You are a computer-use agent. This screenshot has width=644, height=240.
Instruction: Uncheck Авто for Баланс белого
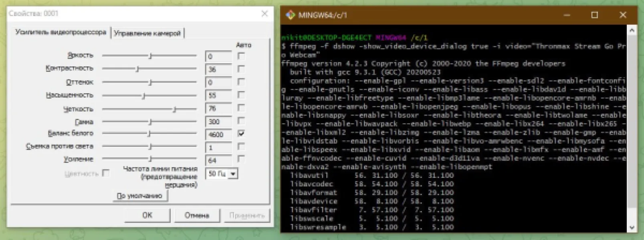(241, 133)
